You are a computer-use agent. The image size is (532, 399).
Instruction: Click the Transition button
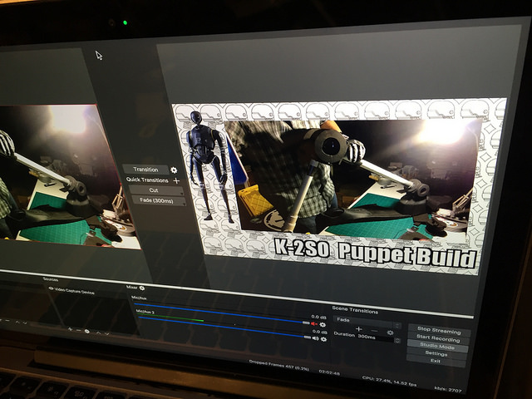click(x=145, y=170)
